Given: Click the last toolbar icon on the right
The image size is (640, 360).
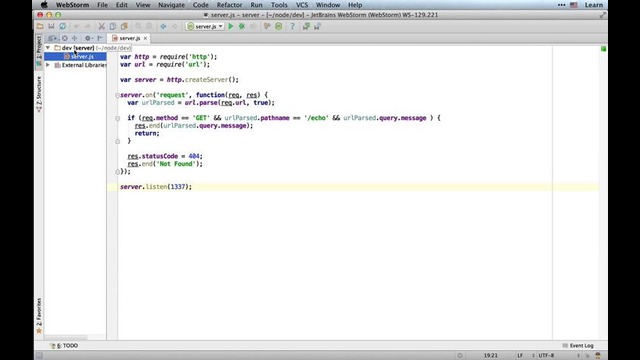Looking at the screenshot, I should tap(318, 26).
